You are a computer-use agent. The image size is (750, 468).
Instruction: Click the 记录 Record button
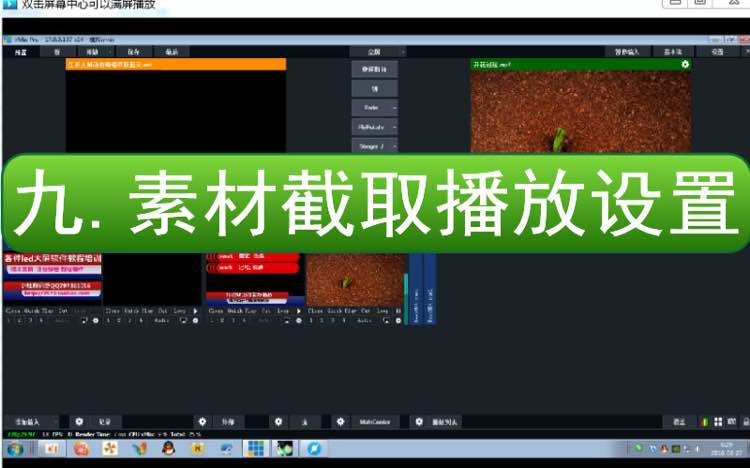click(x=104, y=422)
